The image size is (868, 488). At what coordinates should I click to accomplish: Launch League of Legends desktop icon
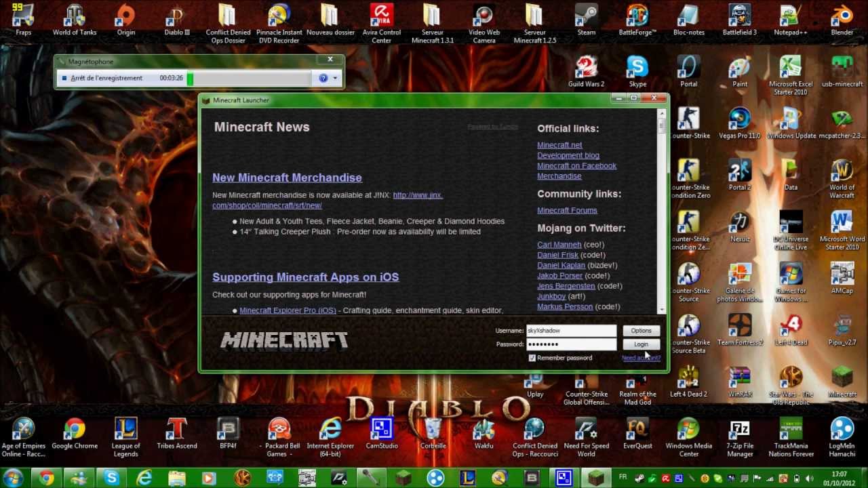pyautogui.click(x=126, y=438)
